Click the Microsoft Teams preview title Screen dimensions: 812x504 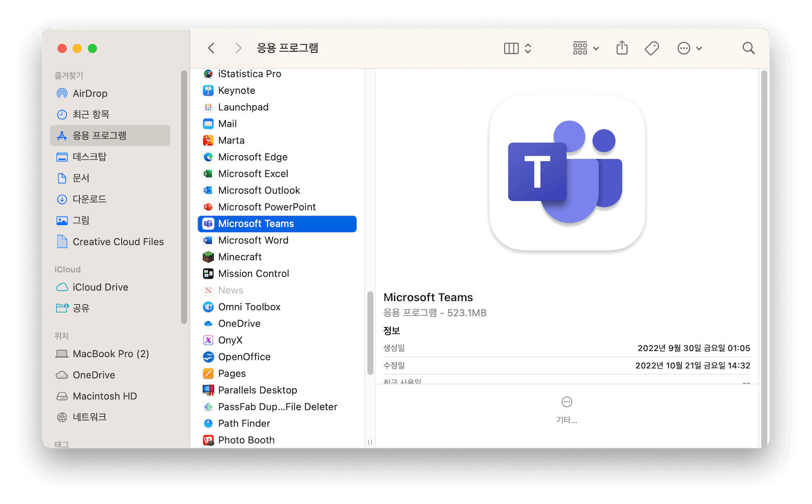click(x=428, y=298)
